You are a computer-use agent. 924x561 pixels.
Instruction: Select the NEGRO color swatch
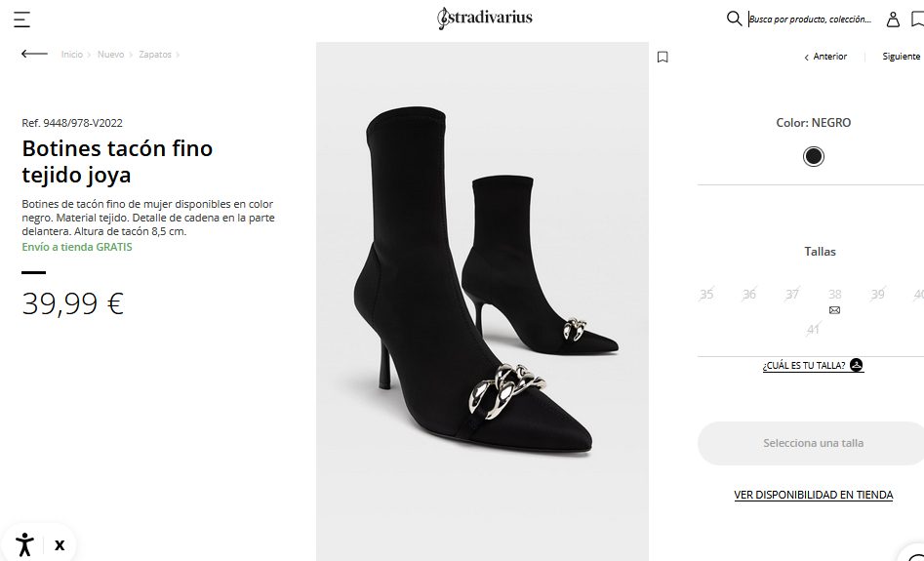click(814, 156)
